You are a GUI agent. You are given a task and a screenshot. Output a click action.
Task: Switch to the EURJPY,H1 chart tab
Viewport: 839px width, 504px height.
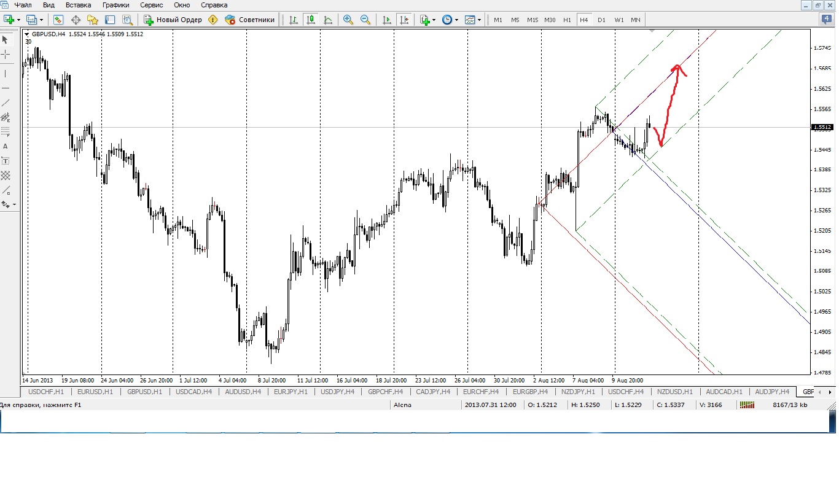pos(291,392)
